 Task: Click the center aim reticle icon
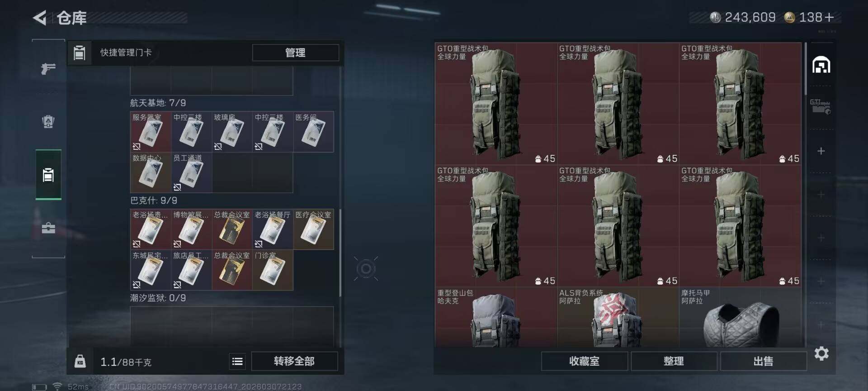point(366,269)
